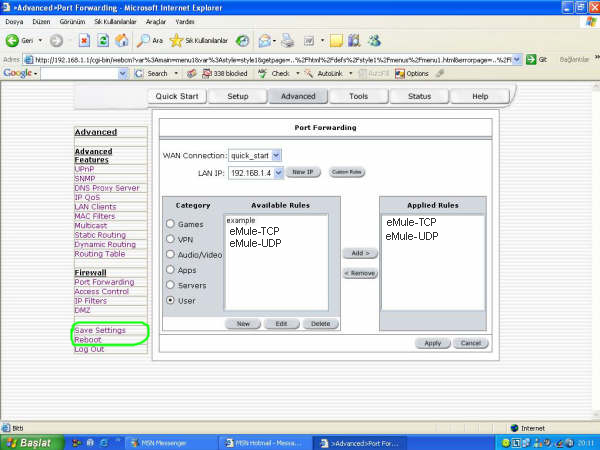Click the Add > button
The width and height of the screenshot is (600, 450).
pyautogui.click(x=360, y=253)
